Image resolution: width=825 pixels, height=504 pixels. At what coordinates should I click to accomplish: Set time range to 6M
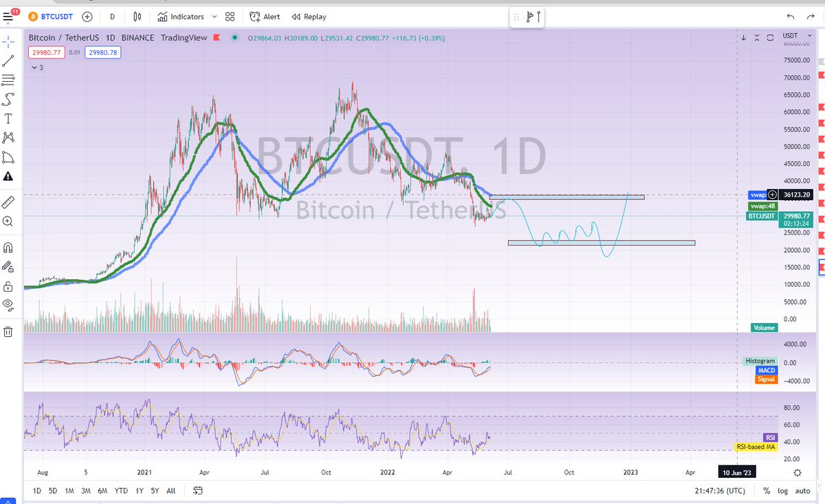pos(102,491)
